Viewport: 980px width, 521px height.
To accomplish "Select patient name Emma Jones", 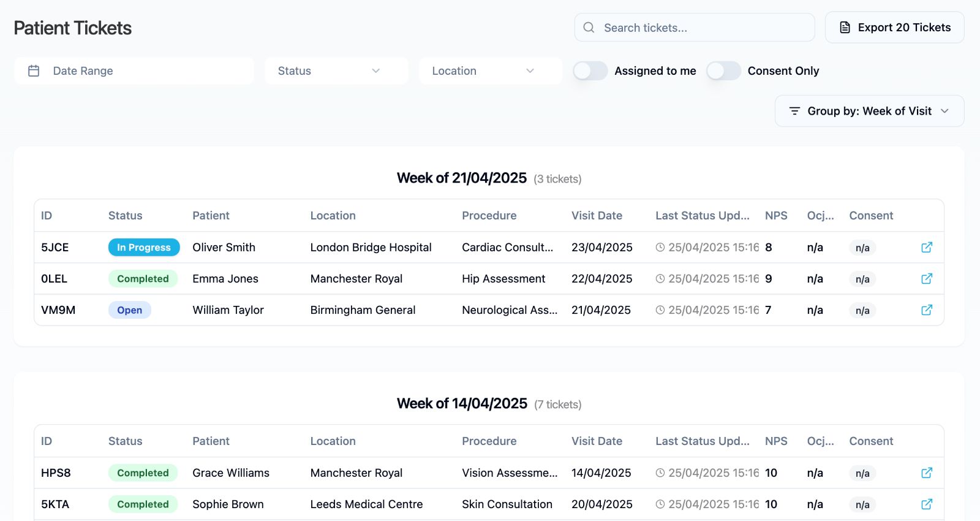I will pos(225,278).
